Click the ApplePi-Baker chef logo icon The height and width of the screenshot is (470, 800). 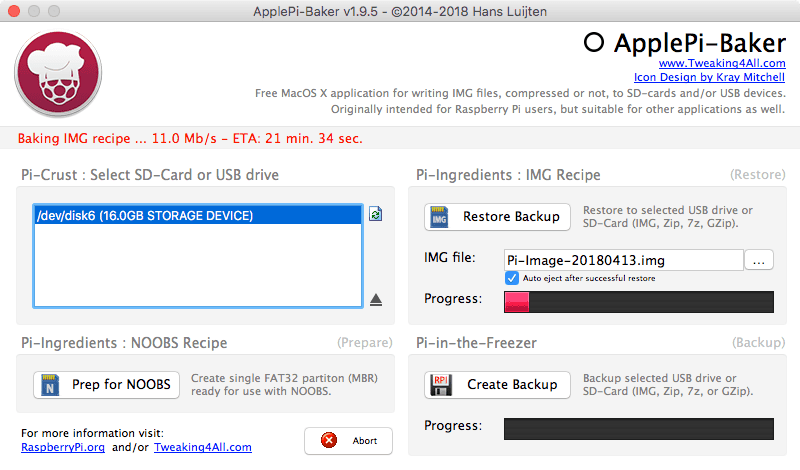[x=57, y=76]
